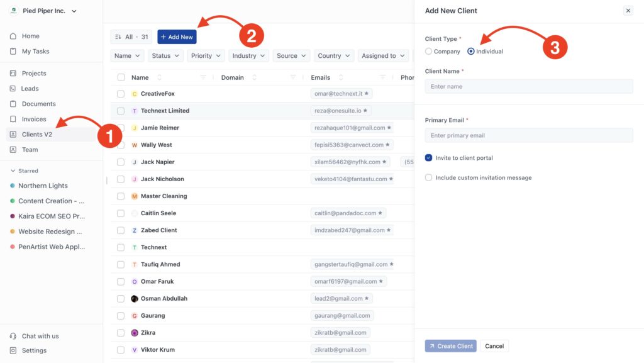
Task: Select the Home icon in the sidebar
Action: tap(14, 36)
